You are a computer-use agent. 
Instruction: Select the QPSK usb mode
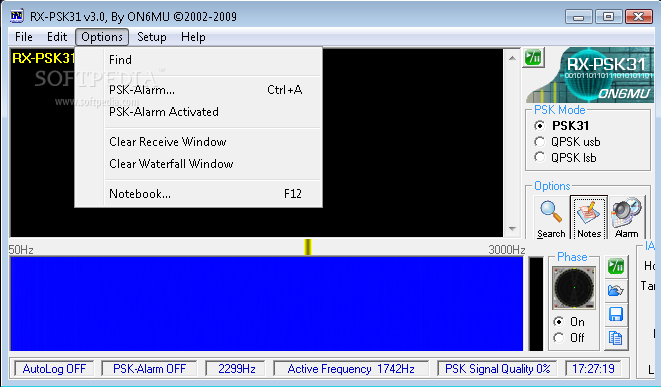tap(540, 142)
